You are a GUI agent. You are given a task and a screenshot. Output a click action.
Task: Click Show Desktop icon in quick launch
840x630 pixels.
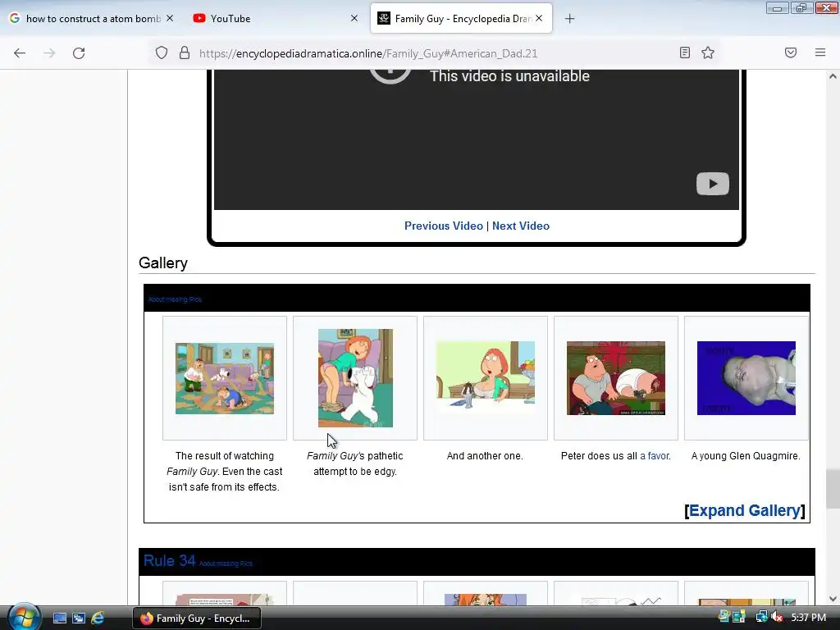(59, 619)
